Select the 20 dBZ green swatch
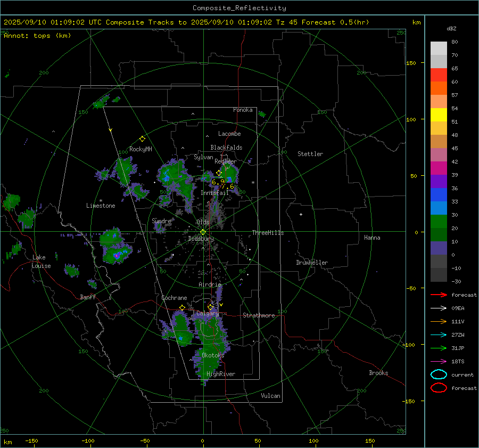479x448 pixels. point(439,221)
